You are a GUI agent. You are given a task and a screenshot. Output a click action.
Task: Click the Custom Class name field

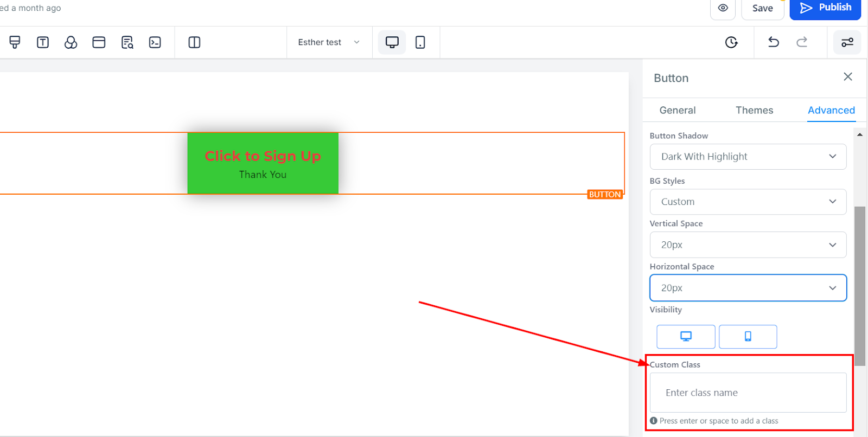[748, 393]
